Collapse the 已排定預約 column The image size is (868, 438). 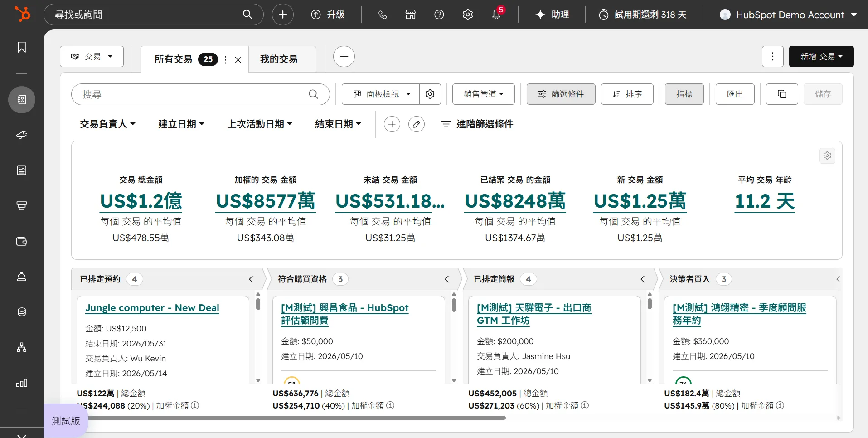pos(251,279)
